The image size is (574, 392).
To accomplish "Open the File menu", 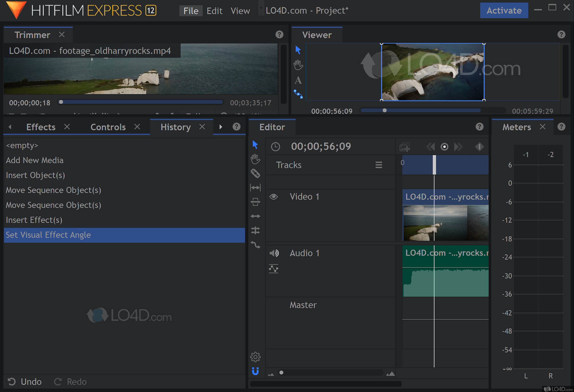I will click(191, 11).
